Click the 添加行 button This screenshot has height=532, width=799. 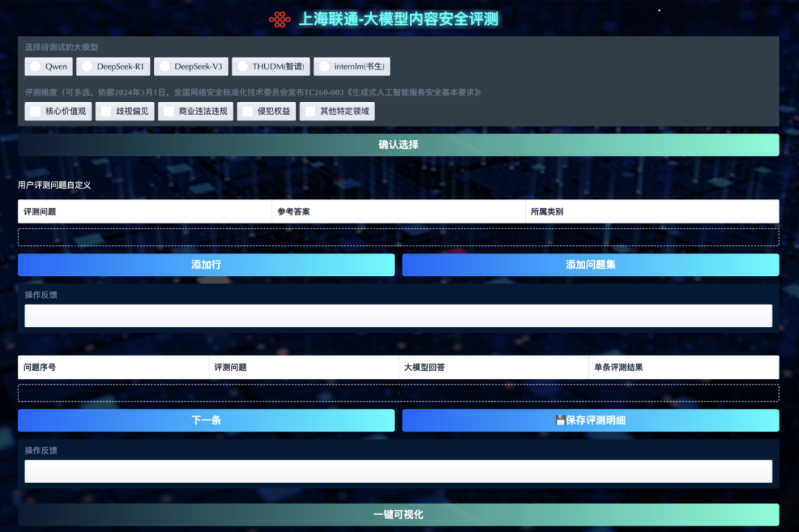(x=206, y=265)
